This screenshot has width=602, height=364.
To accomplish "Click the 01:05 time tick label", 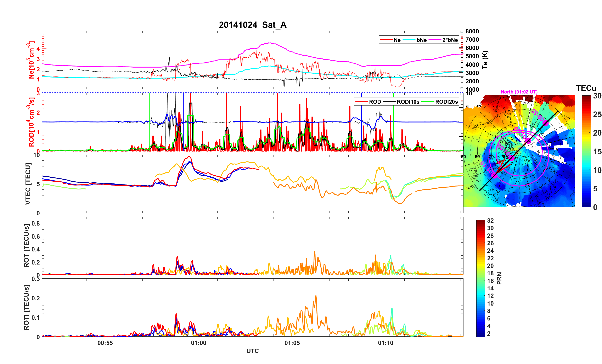I will click(292, 343).
